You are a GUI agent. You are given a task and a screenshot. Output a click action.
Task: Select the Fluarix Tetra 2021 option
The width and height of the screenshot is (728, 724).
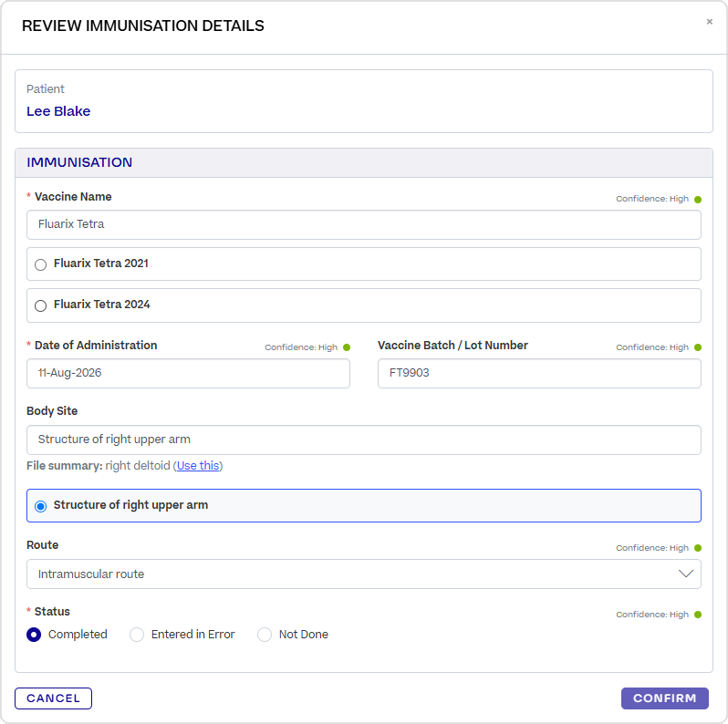(x=40, y=264)
